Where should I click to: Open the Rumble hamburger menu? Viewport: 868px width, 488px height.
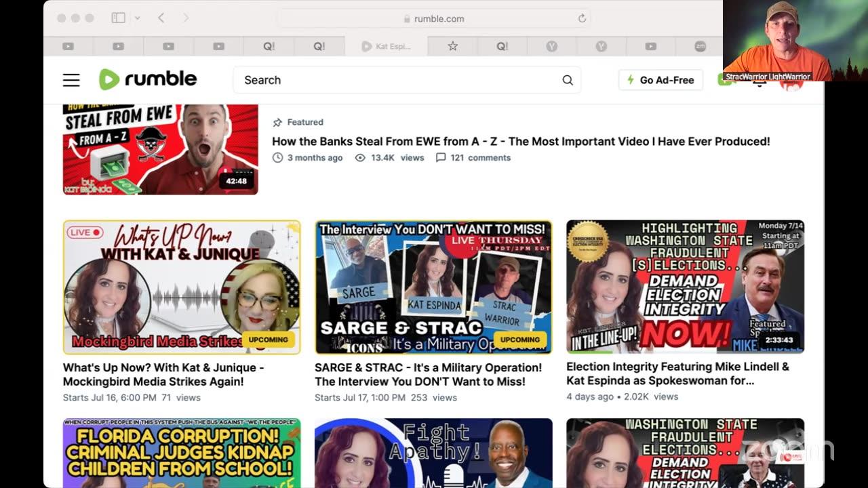[x=71, y=80]
